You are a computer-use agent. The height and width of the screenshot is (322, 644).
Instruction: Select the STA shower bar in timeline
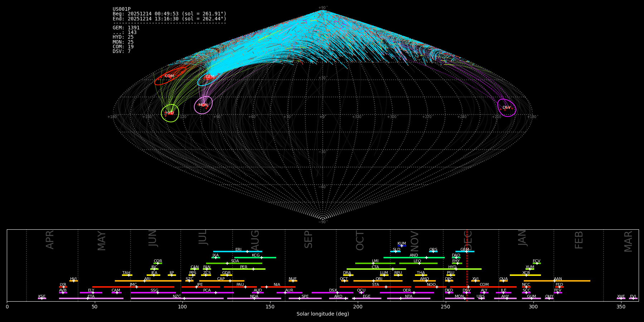tap(375, 287)
